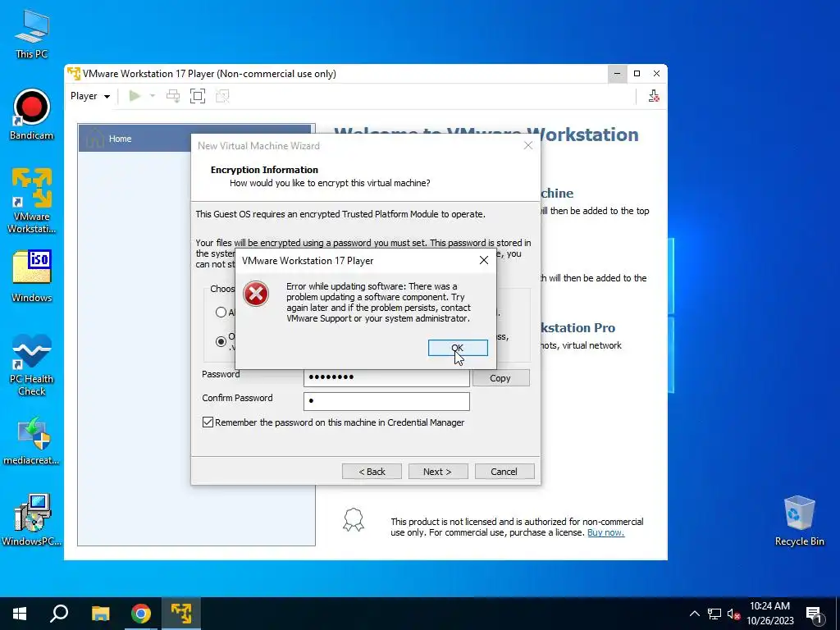The height and width of the screenshot is (630, 840).
Task: Click the removable devices icon at toolbar right
Action: (x=654, y=96)
